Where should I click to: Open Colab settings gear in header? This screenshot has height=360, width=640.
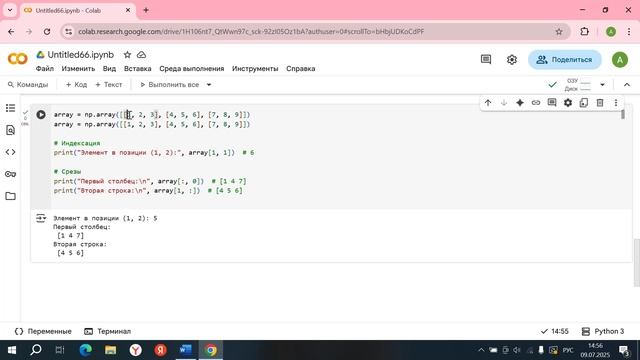point(511,60)
